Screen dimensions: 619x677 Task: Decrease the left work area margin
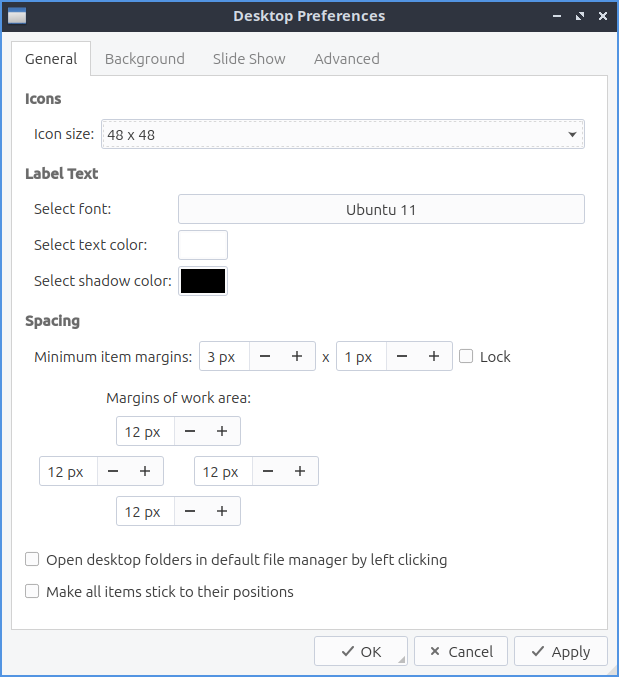point(113,472)
